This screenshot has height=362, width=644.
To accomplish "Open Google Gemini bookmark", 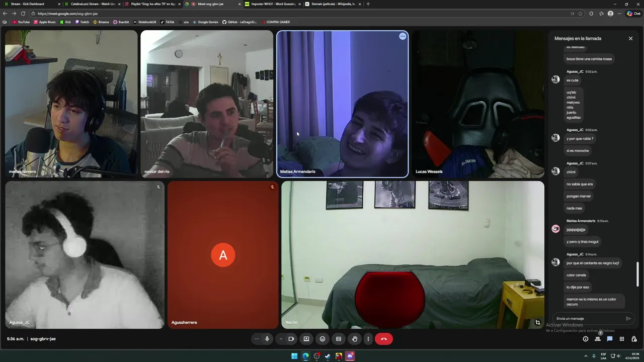I will 205,22.
